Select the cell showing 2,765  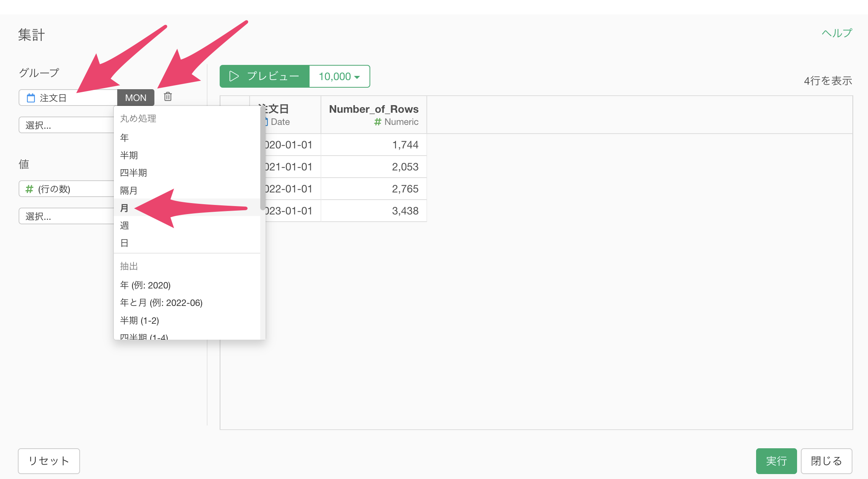click(374, 189)
